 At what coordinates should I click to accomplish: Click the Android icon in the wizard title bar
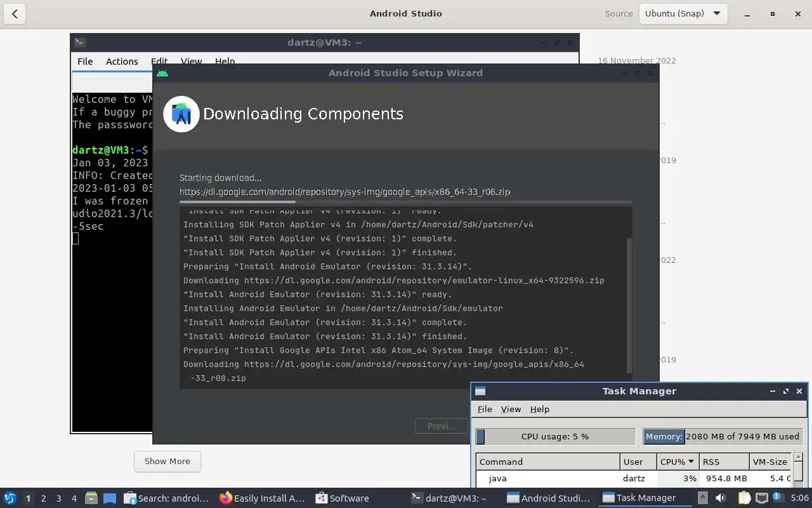click(162, 73)
